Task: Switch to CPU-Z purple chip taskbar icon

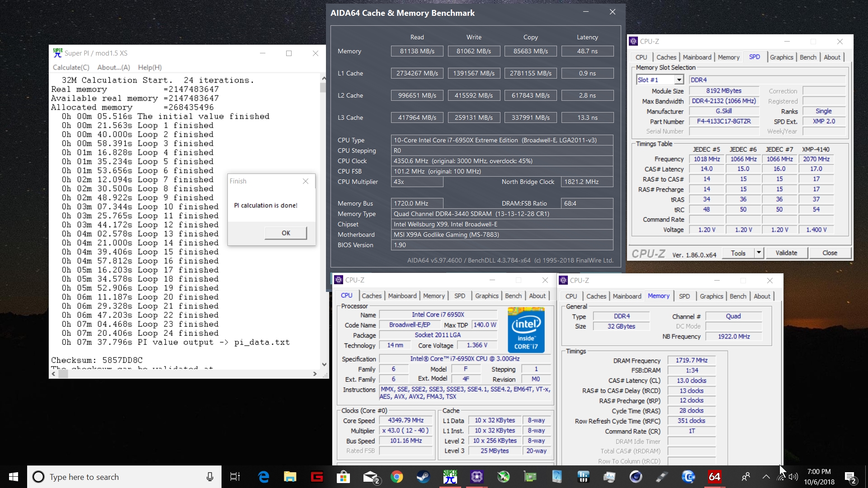Action: [476, 477]
